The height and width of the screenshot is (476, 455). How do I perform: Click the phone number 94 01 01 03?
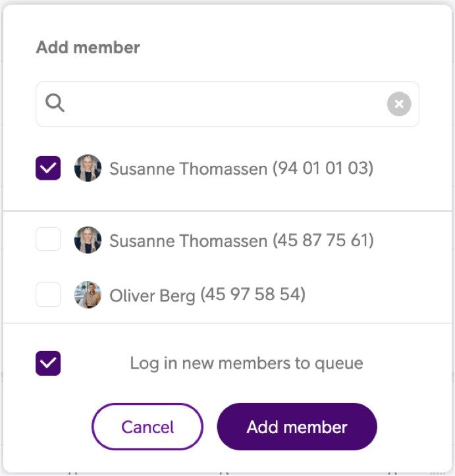tap(323, 169)
